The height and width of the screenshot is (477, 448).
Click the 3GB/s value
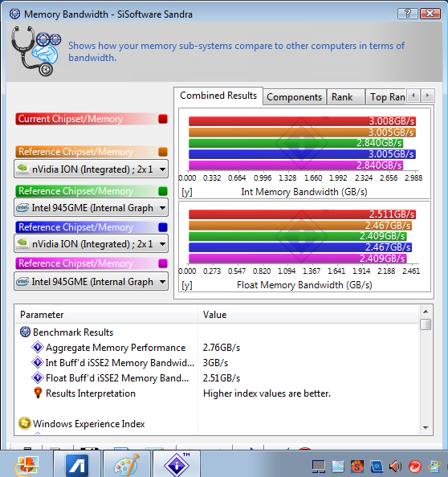pyautogui.click(x=215, y=362)
